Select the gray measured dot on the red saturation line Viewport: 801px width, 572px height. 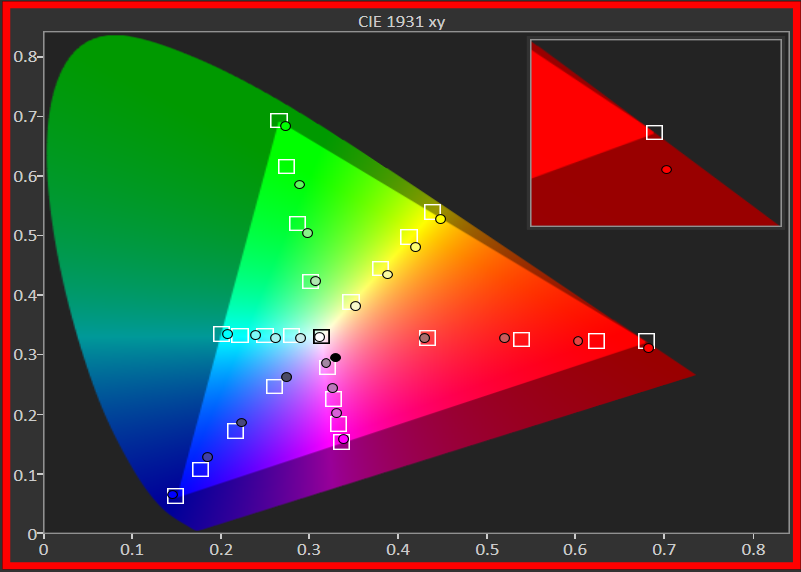point(424,338)
